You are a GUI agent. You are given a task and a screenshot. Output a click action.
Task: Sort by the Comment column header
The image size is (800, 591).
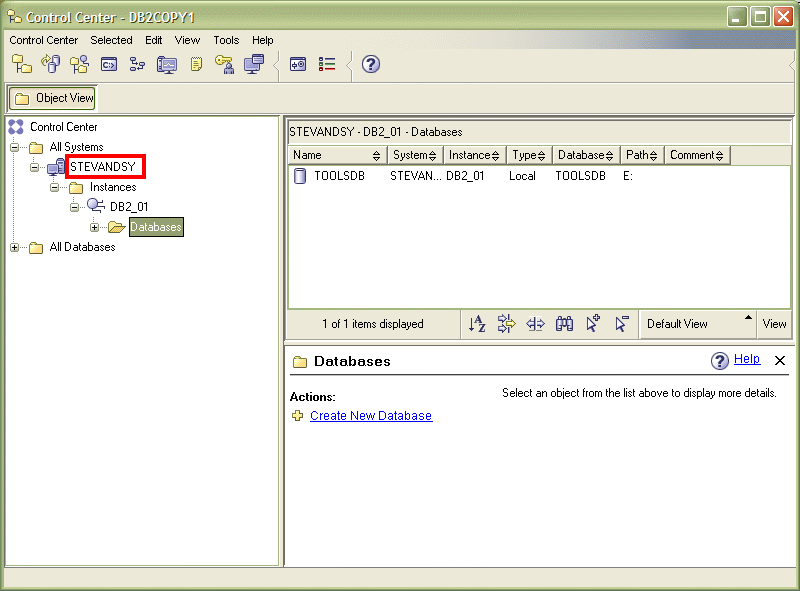coord(697,155)
